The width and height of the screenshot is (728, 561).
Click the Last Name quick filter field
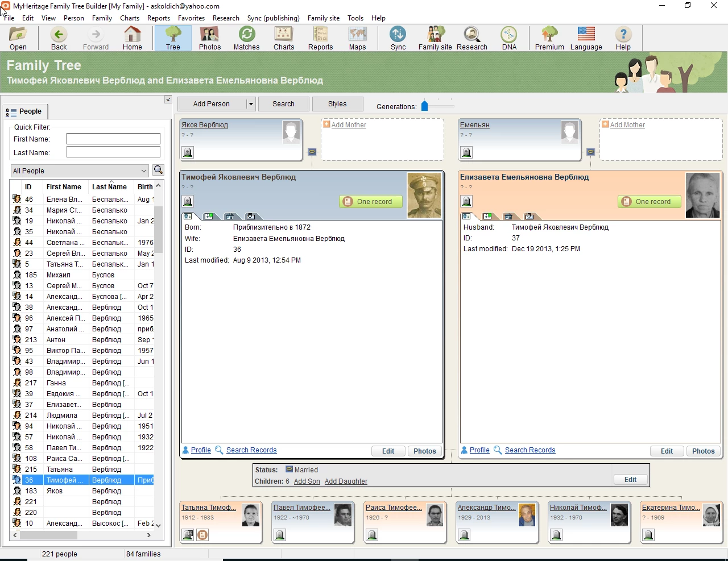coord(113,152)
